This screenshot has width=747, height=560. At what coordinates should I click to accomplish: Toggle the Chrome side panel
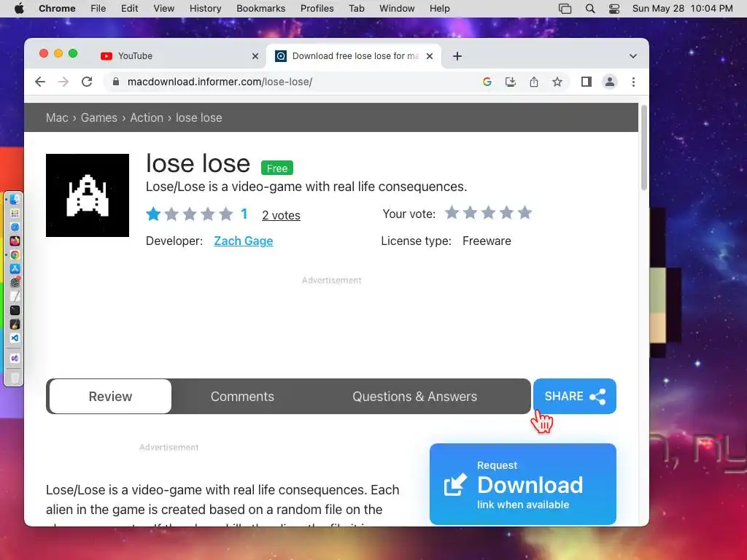[x=587, y=82]
